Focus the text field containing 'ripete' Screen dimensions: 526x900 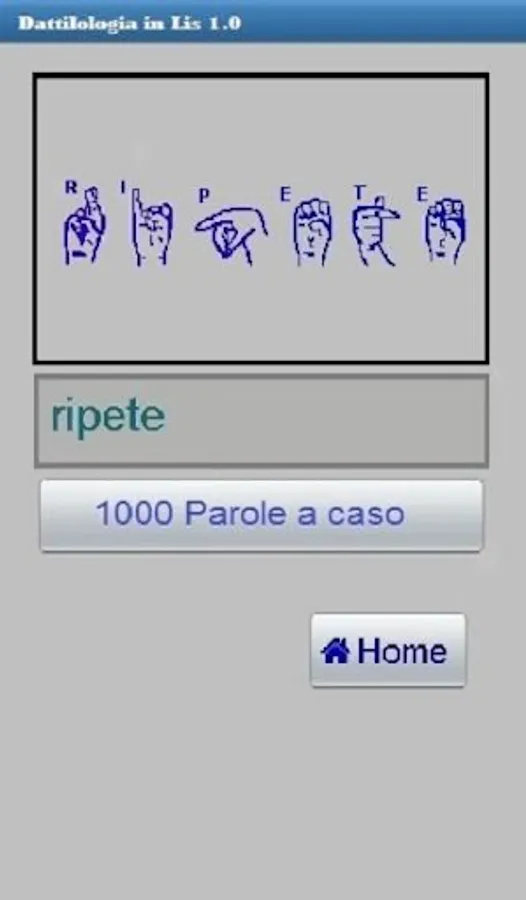[x=261, y=421]
